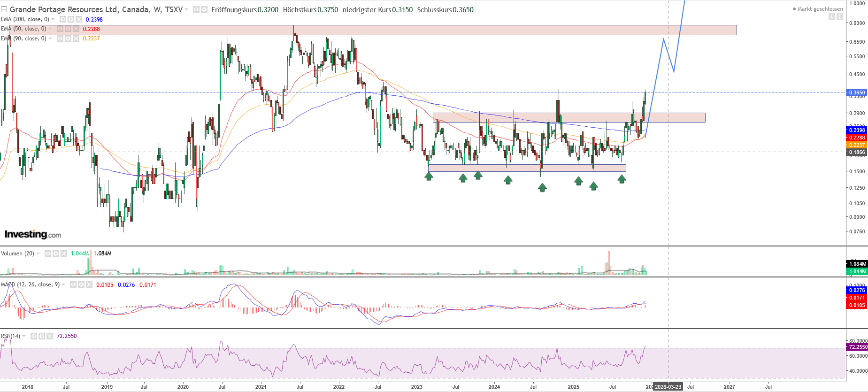Image resolution: width=868 pixels, height=392 pixels.
Task: Open settings gear for RSI (14) indicator
Action: [42, 336]
